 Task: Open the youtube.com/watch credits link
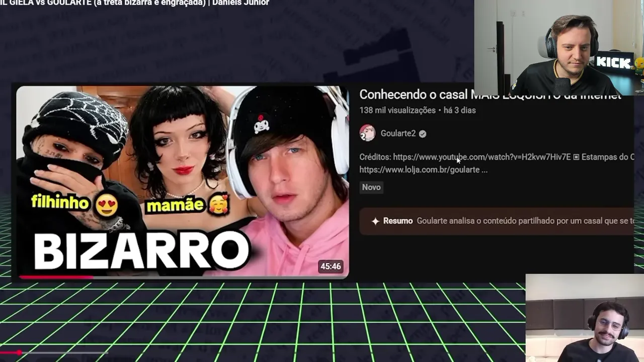(x=482, y=157)
